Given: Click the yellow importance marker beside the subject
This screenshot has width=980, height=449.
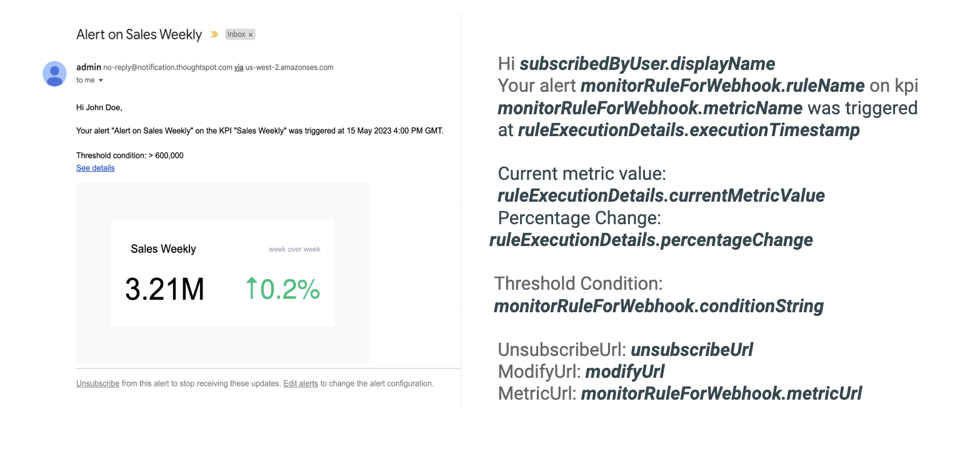Looking at the screenshot, I should pos(214,35).
